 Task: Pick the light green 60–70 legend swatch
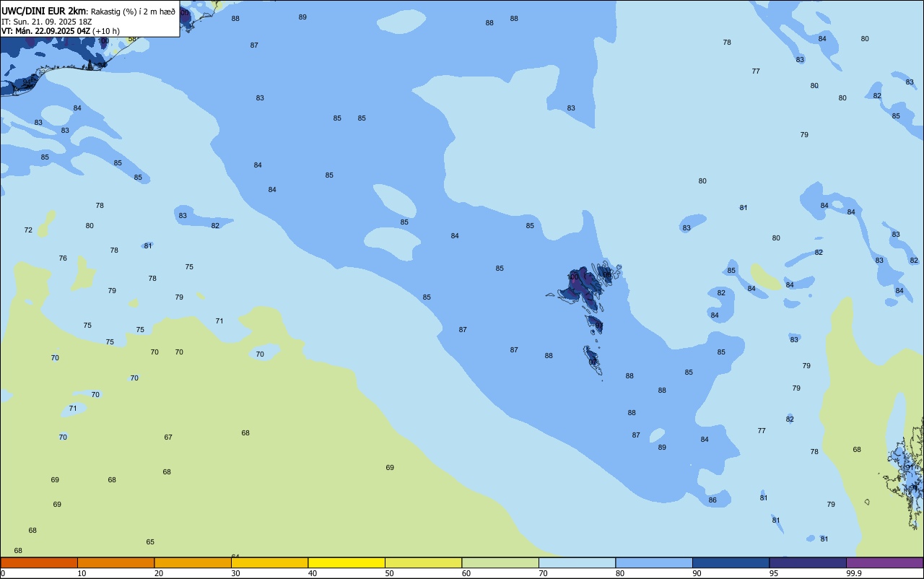[x=500, y=562]
